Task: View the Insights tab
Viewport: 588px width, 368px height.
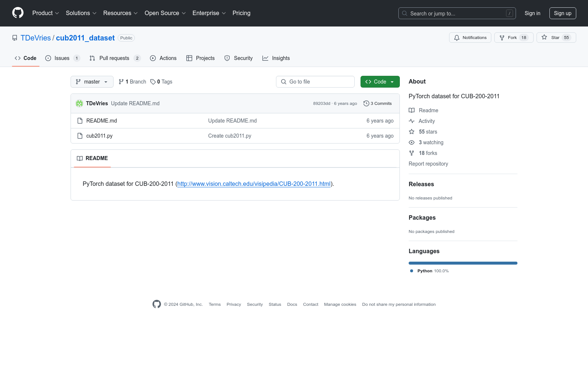Action: 276,58
